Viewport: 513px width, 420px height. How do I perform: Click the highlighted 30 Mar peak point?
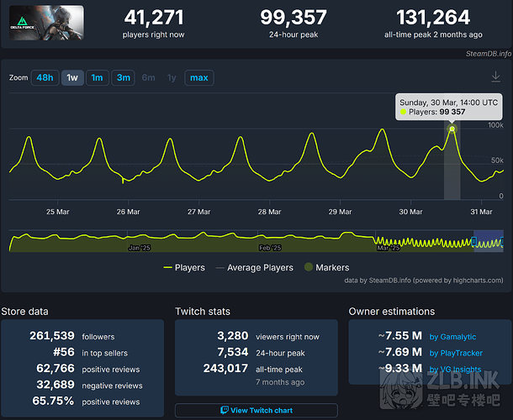452,129
